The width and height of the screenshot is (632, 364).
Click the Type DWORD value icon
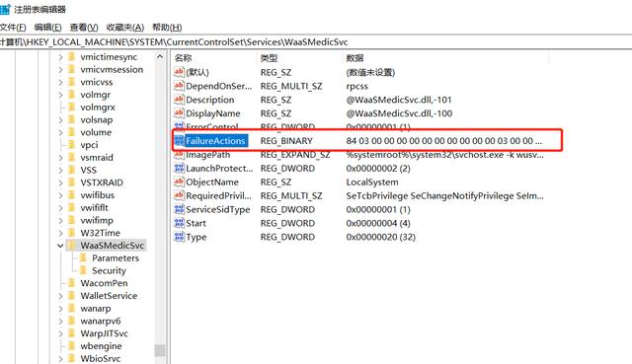click(179, 237)
